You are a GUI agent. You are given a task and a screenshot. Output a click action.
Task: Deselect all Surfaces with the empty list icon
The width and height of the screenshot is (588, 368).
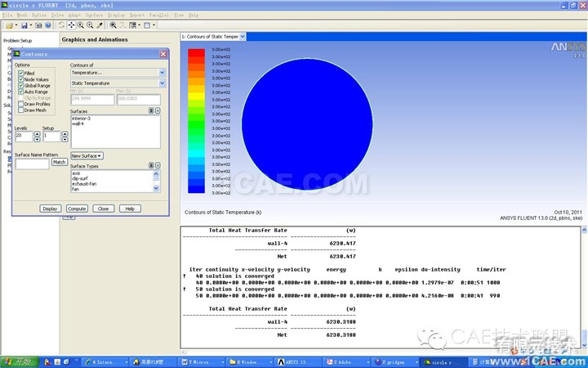coord(158,110)
